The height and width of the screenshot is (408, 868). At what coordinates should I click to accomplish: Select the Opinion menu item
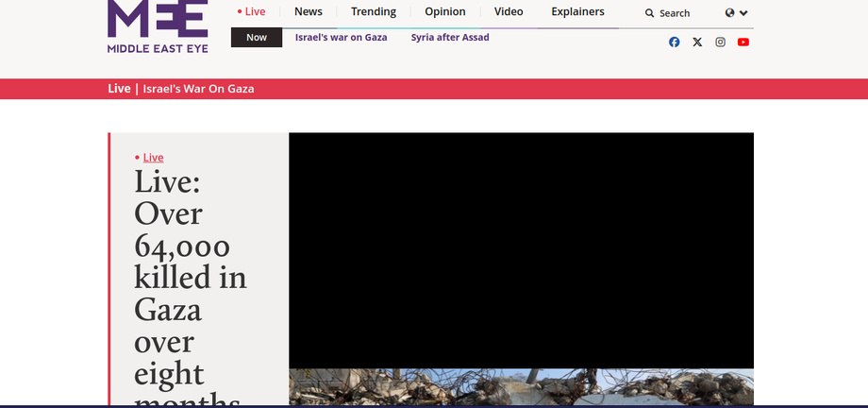click(x=445, y=11)
